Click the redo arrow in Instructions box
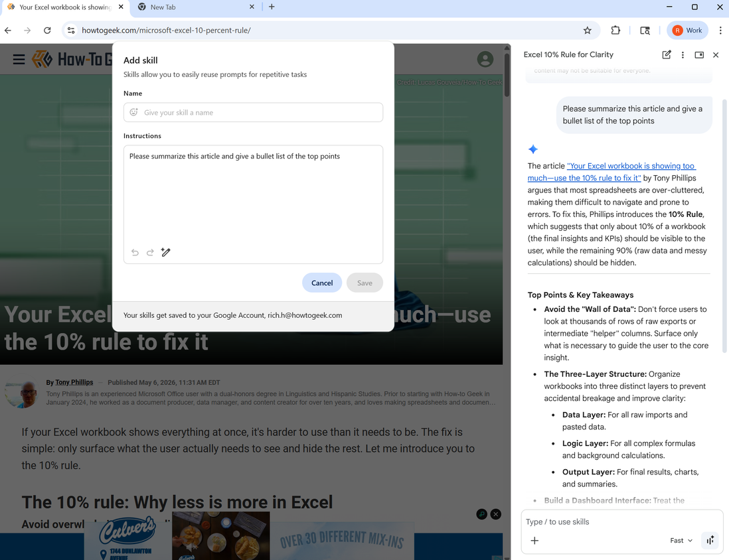This screenshot has width=729, height=560. (150, 252)
